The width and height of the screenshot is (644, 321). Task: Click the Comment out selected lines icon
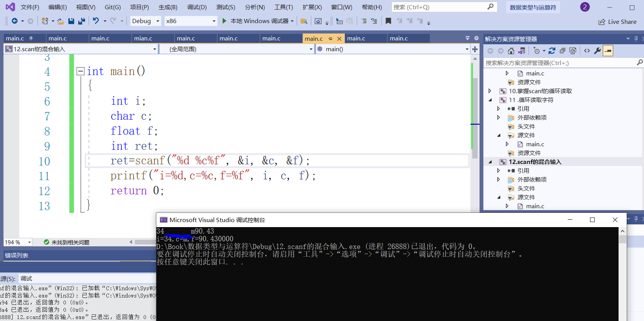click(x=364, y=21)
